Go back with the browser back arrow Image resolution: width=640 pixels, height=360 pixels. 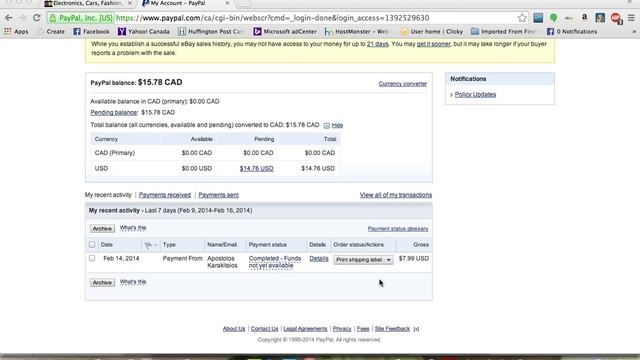(x=9, y=18)
